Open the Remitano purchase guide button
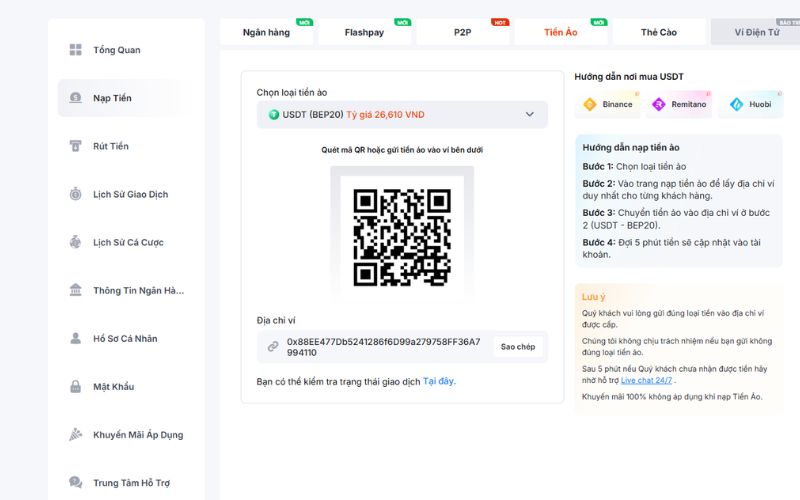The height and width of the screenshot is (500, 800). [679, 104]
